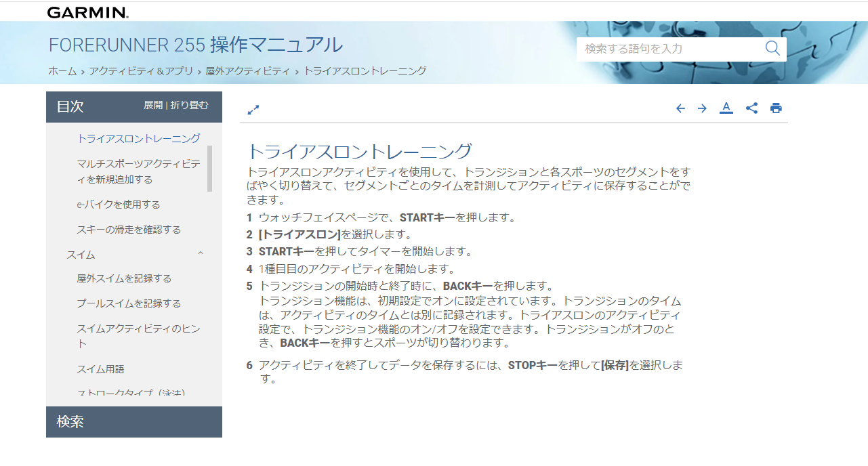Open マルチスポーツアクティビティを新規追加する topic
The width and height of the screenshot is (868, 466).
139,171
